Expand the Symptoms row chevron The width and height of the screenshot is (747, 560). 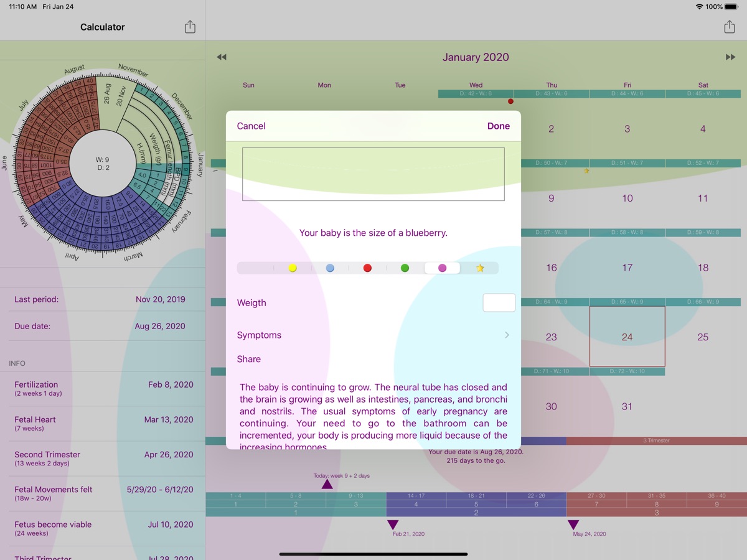(507, 335)
